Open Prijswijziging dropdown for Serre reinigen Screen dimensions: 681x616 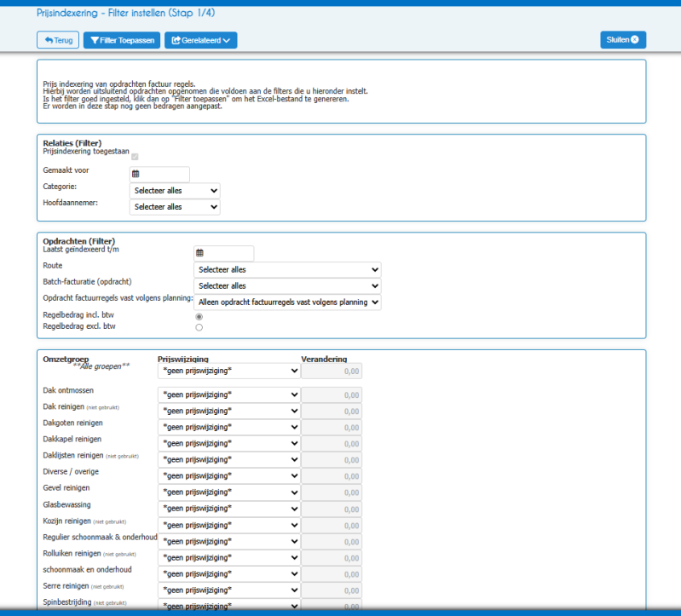[x=229, y=590]
